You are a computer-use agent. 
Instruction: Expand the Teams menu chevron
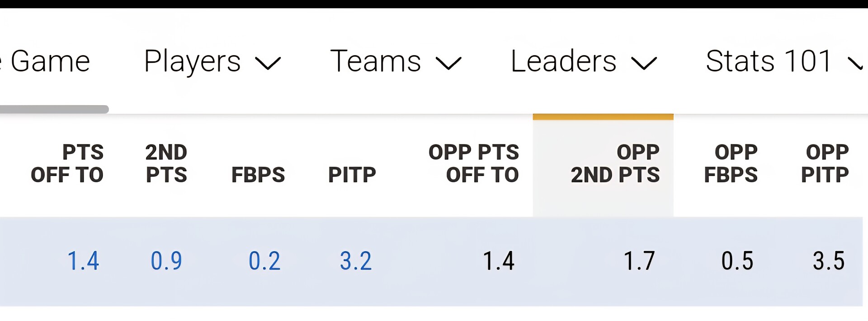click(x=448, y=63)
